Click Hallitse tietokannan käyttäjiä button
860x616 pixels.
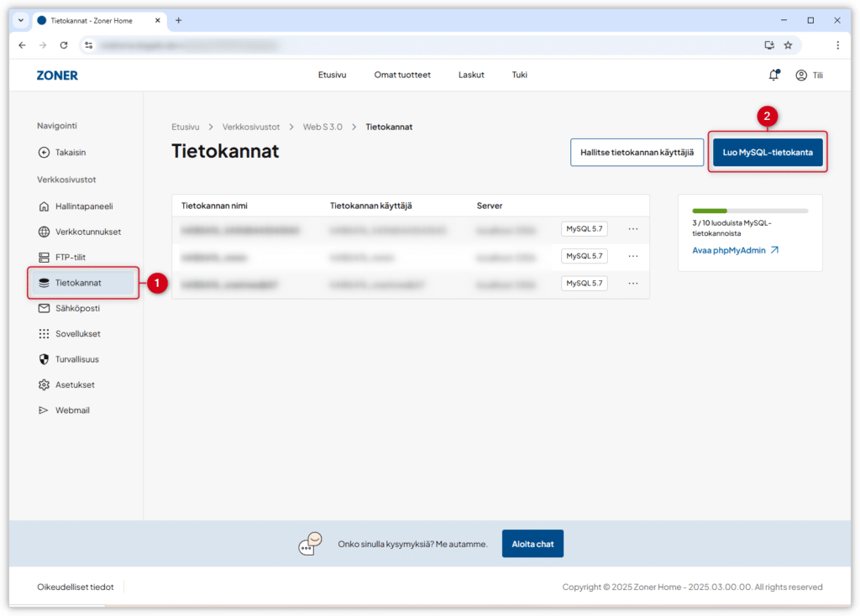click(x=637, y=153)
